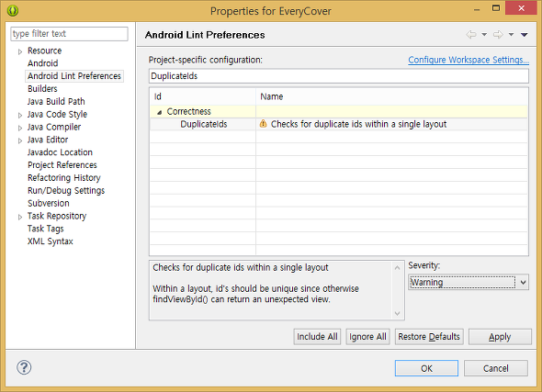This screenshot has height=392, width=542.
Task: Click the Include All button
Action: [x=317, y=337]
